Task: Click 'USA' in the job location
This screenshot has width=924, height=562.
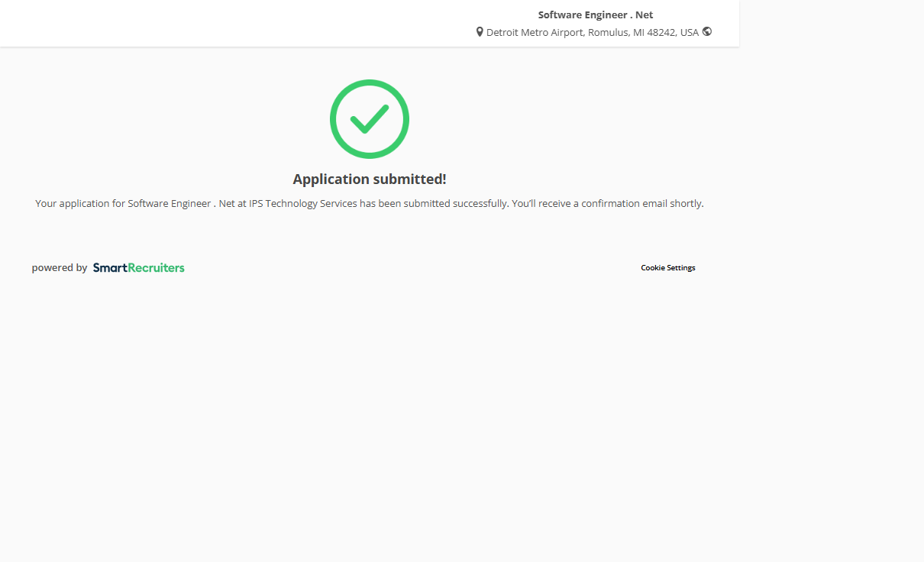Action: (690, 33)
